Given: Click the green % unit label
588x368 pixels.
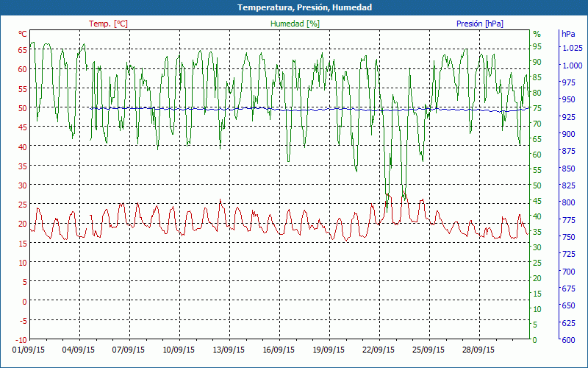Looking at the screenshot, I should tap(537, 34).
